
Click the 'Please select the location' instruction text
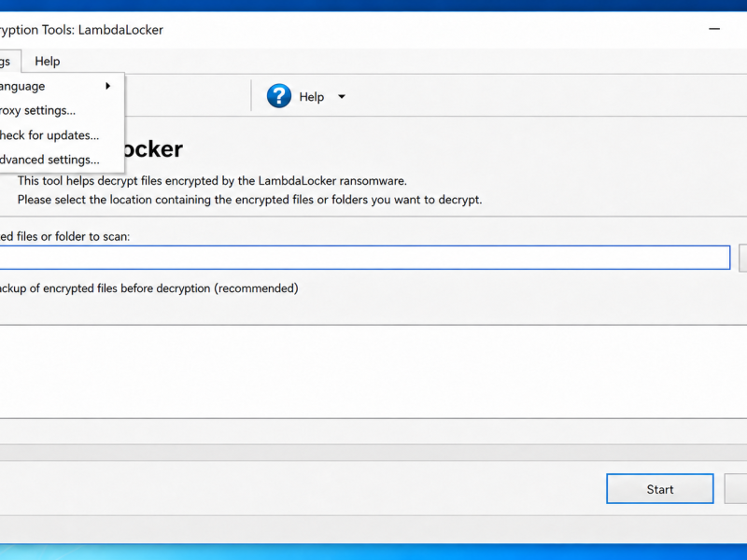tap(249, 200)
